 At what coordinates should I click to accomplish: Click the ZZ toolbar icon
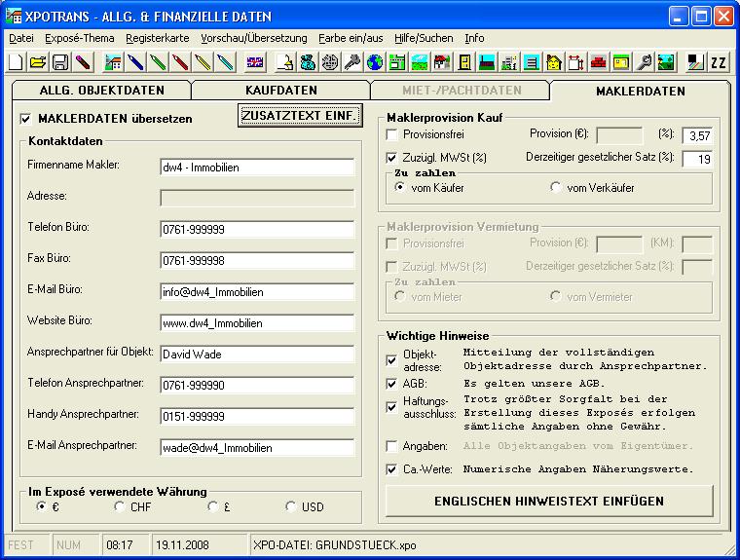click(719, 62)
